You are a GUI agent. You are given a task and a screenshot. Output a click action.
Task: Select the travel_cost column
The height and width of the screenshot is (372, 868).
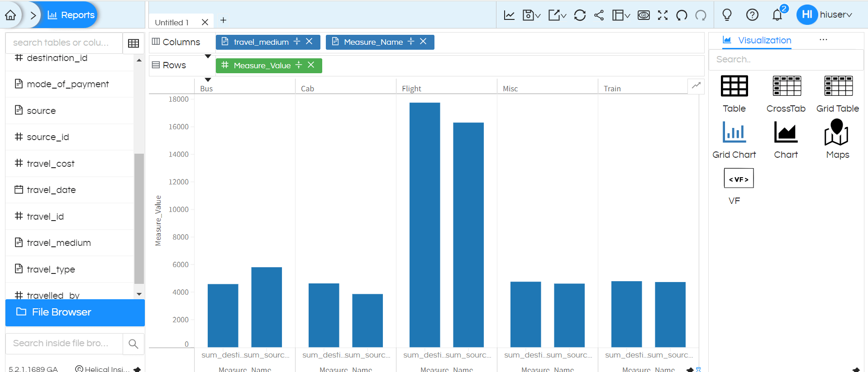50,164
